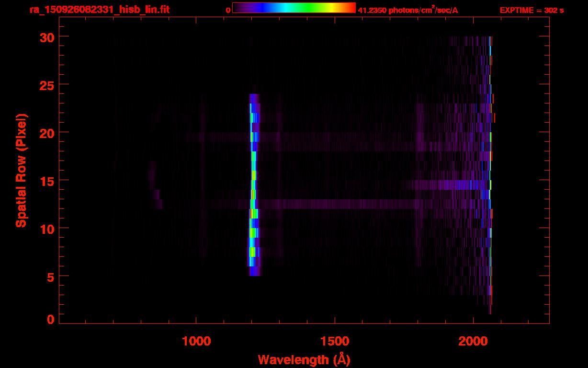Image resolution: width=588 pixels, height=368 pixels.
Task: Click the EXPTIME = 302 s text
Action: point(531,10)
